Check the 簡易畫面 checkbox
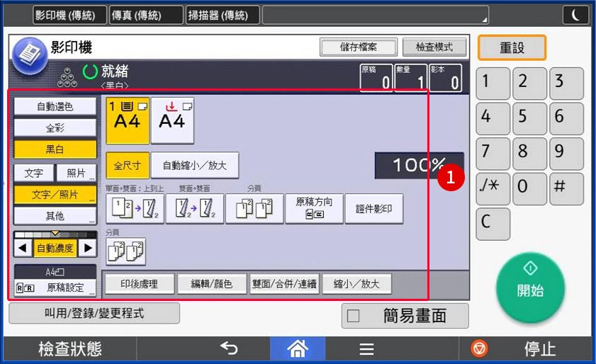The height and width of the screenshot is (364, 596). coord(353,316)
